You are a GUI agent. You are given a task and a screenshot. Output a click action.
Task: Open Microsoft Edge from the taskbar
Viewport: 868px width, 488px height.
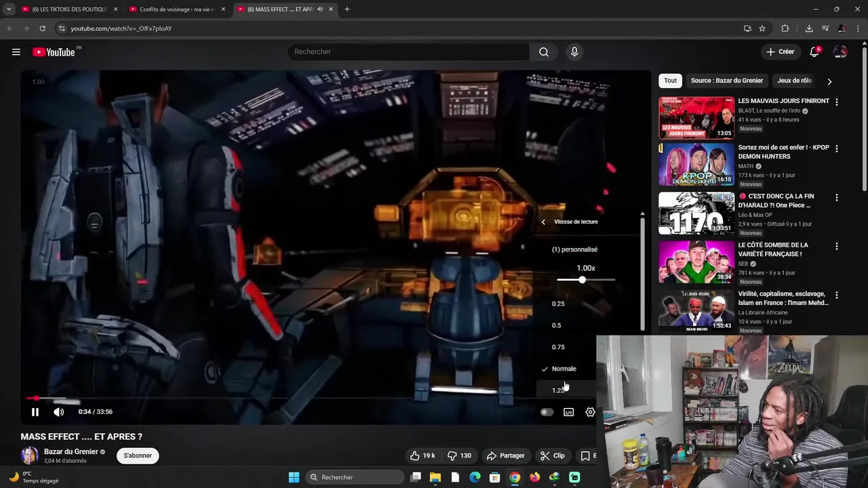click(475, 477)
